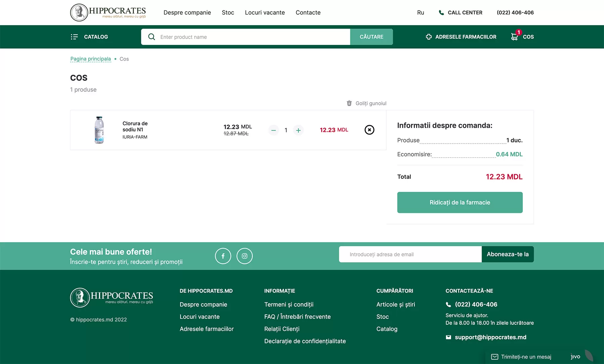Click the email address input field

[x=410, y=254]
